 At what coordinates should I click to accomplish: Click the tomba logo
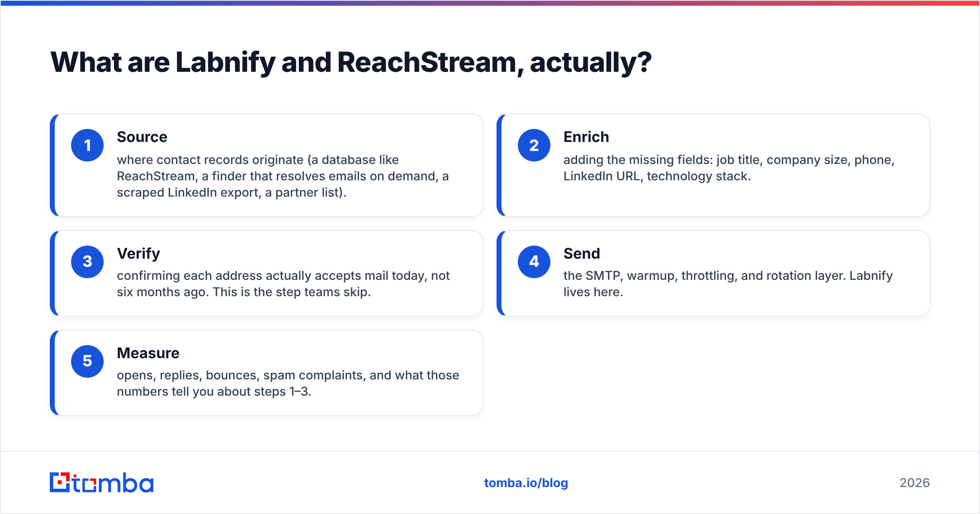click(102, 483)
